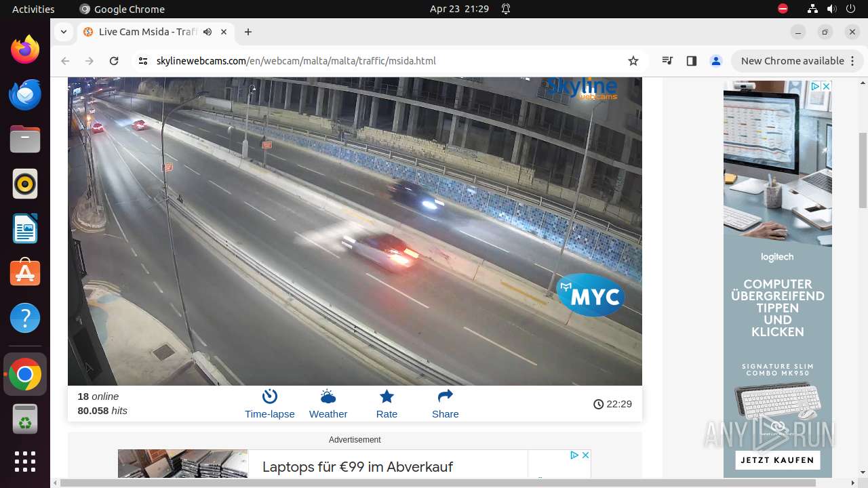Open a new Chrome tab
Viewport: 868px width, 488px height.
coord(248,32)
